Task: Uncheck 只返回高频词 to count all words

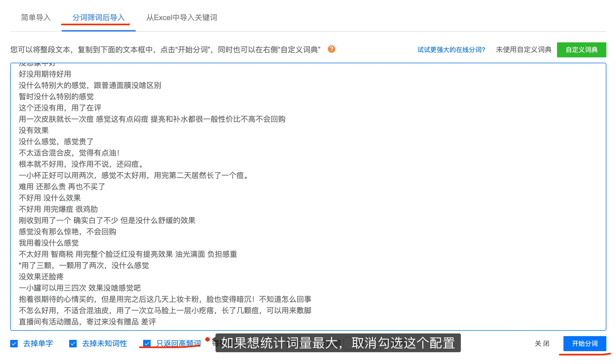Action: click(x=147, y=344)
